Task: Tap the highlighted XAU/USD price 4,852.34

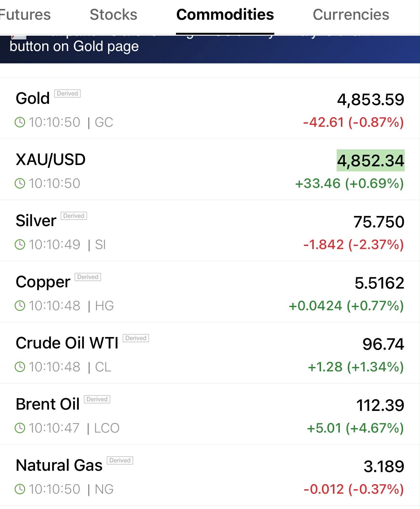Action: (x=371, y=161)
